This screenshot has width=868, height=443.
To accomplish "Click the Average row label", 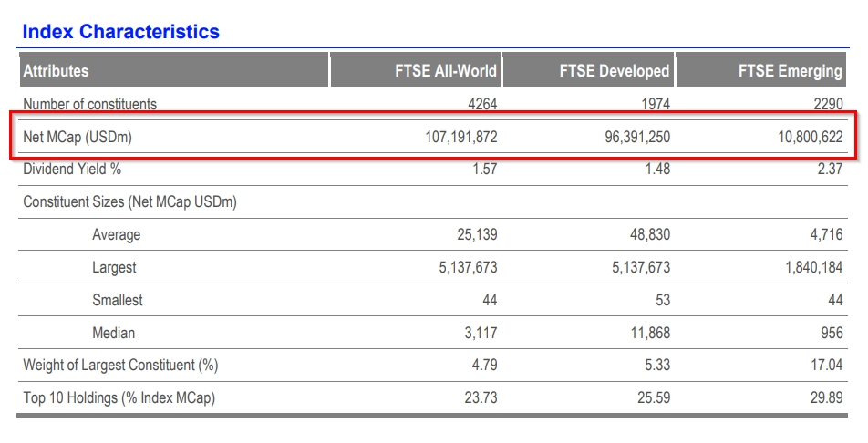I will point(117,235).
